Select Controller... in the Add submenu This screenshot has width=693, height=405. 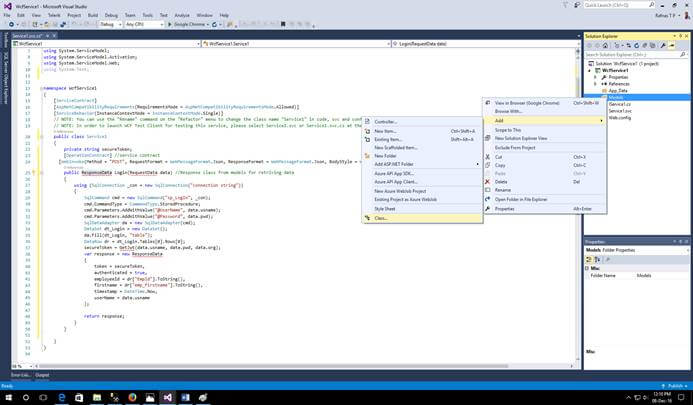[386, 121]
